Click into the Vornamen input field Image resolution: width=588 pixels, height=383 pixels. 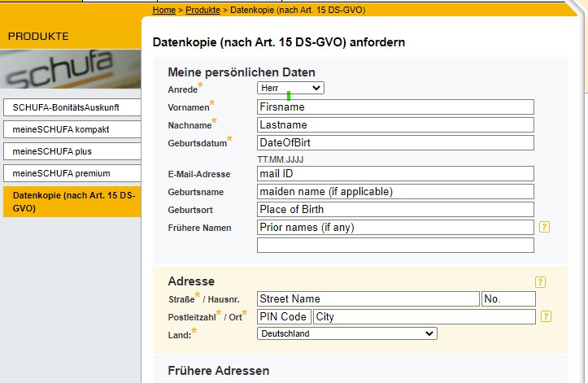(x=395, y=107)
